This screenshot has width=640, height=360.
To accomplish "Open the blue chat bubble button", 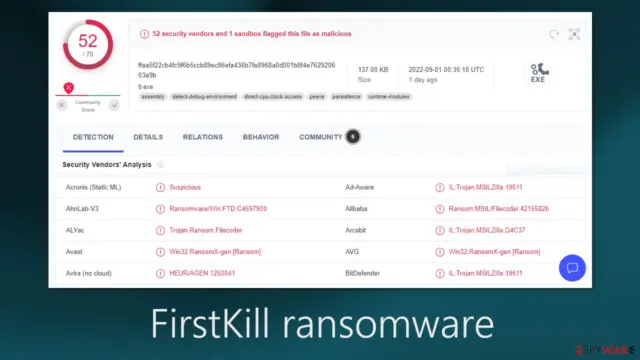I will pos(572,268).
